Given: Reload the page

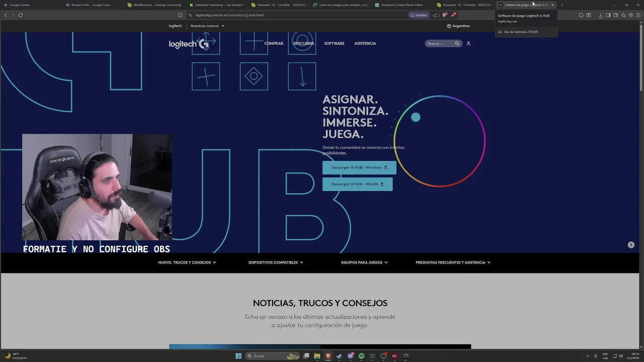Looking at the screenshot, I should tap(21, 15).
